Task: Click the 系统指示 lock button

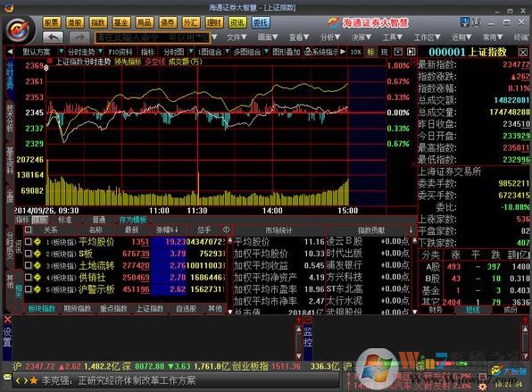Action: (321, 52)
